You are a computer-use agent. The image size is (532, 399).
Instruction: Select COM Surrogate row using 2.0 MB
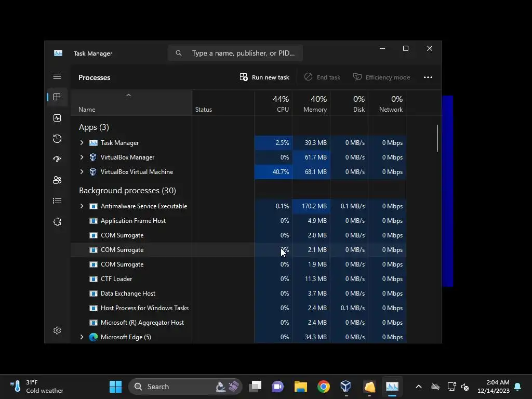coord(238,235)
